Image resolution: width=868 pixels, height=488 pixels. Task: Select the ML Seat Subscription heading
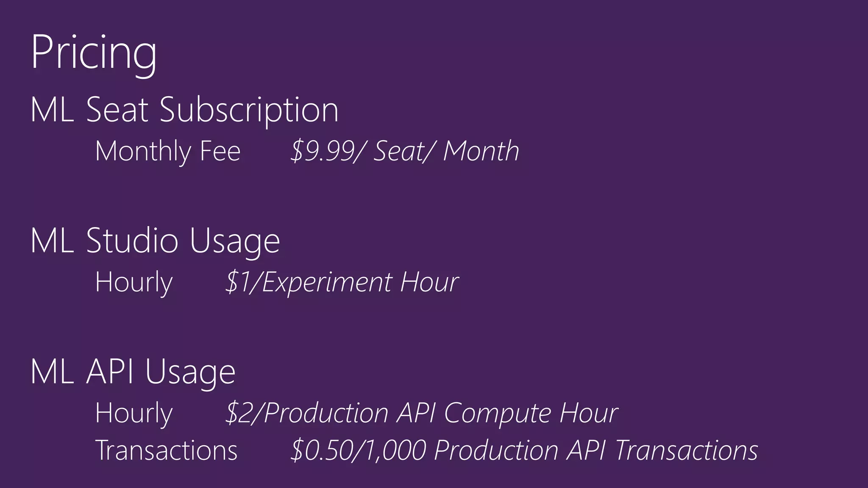click(x=184, y=110)
